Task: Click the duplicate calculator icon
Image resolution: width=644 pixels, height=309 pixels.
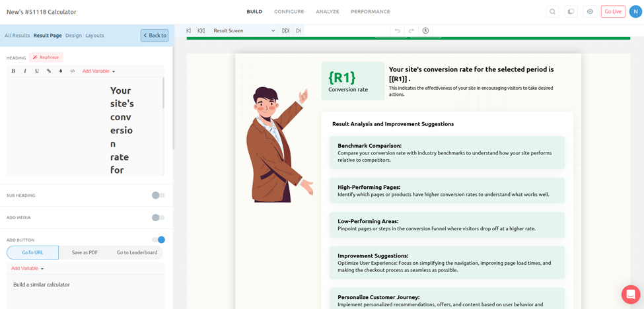Action: coord(571,12)
